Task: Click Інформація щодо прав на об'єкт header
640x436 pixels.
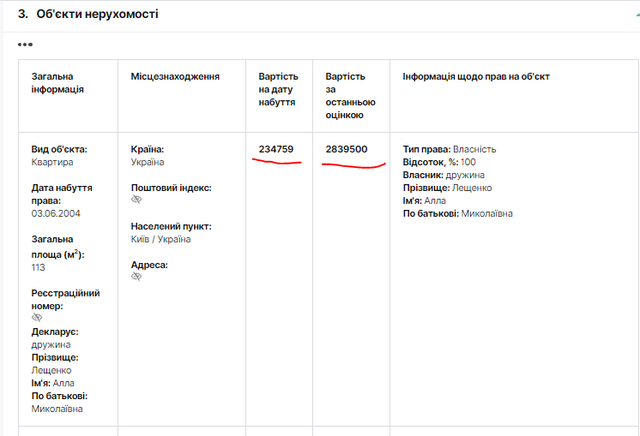Action: 476,76
